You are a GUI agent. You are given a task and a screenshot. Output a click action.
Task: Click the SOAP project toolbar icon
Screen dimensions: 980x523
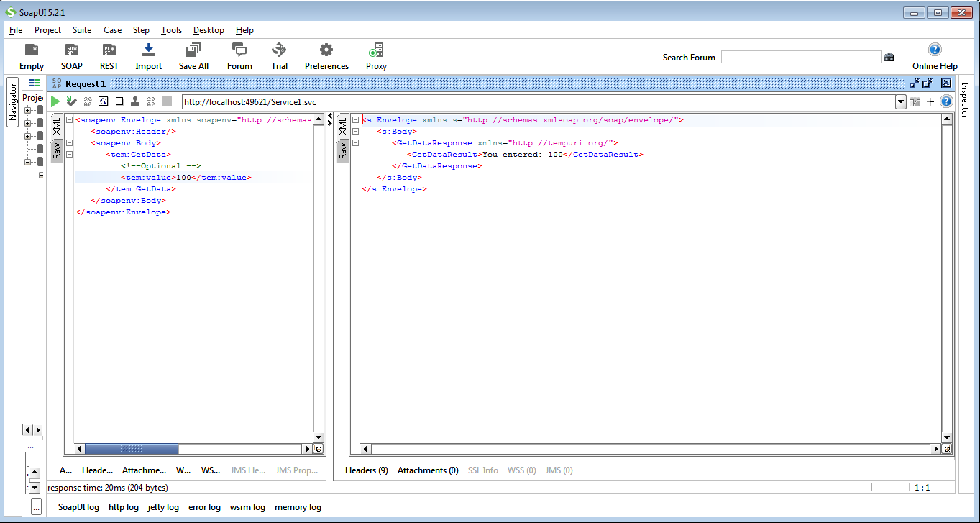[x=71, y=56]
